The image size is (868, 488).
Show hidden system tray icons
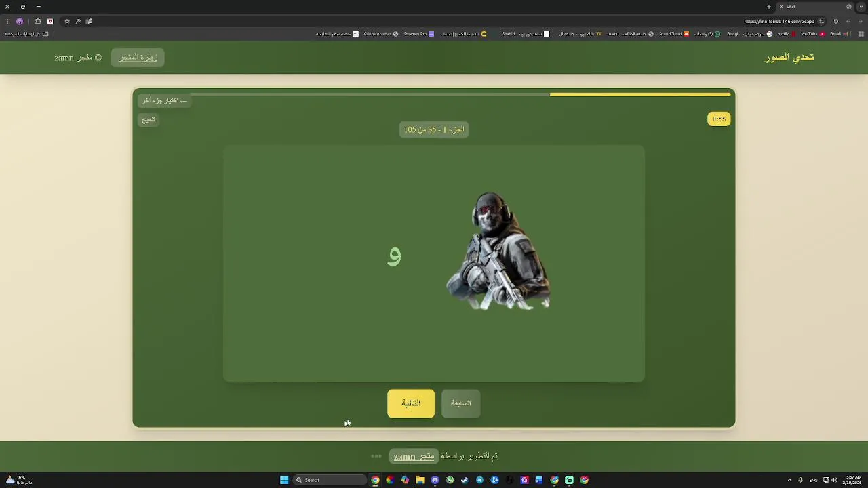coord(789,480)
